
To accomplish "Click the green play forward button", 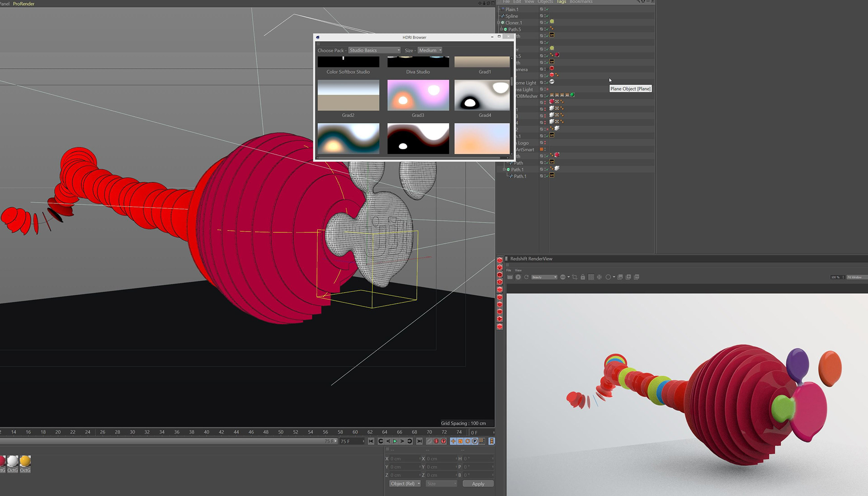I will pos(395,441).
